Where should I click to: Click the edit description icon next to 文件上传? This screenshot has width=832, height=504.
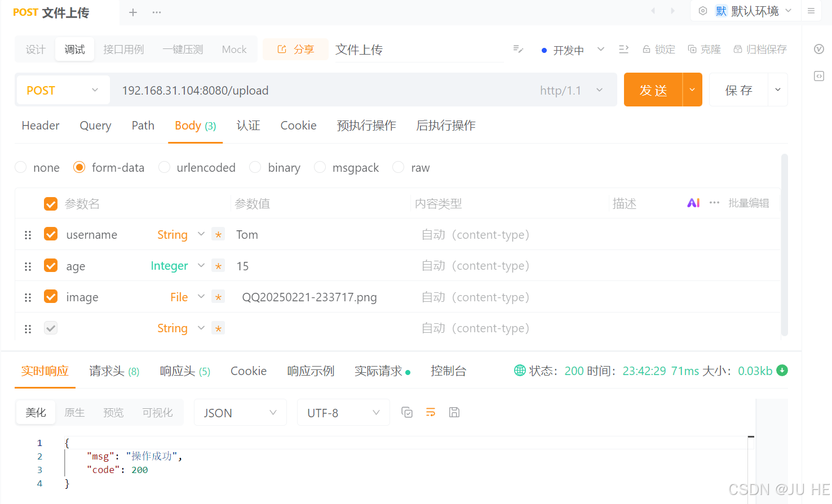[x=519, y=50]
